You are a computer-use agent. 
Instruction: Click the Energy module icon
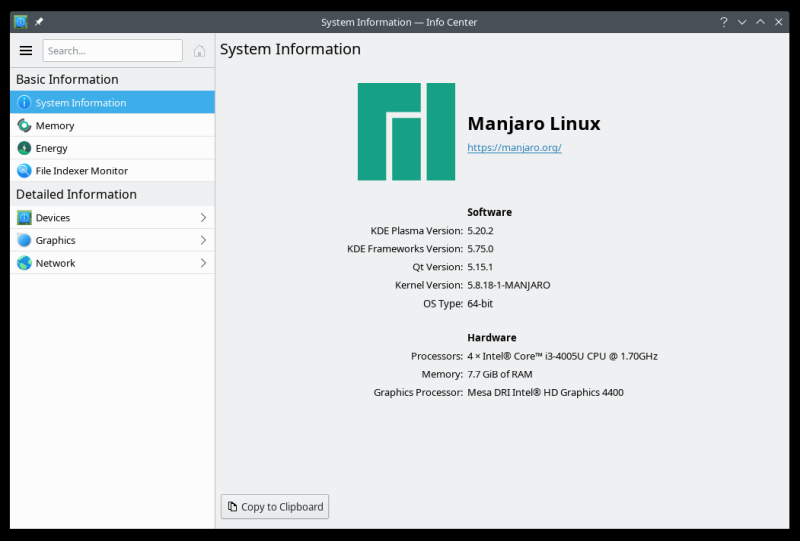click(24, 148)
